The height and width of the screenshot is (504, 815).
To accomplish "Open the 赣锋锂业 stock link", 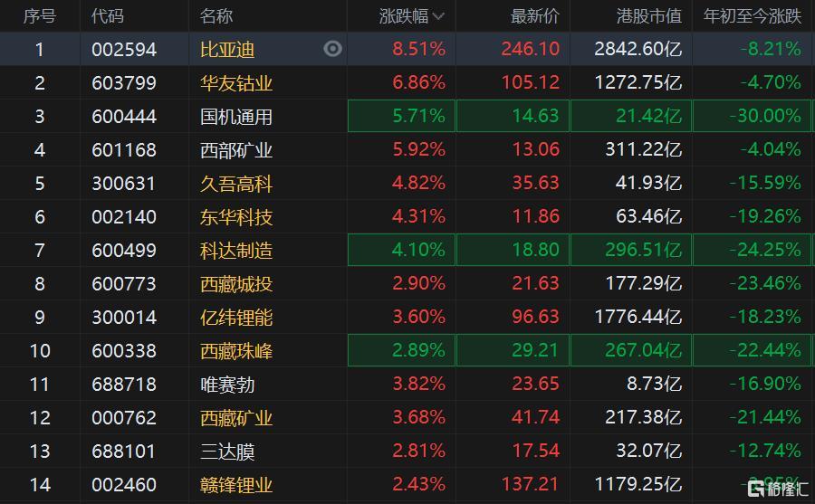I will coord(236,485).
